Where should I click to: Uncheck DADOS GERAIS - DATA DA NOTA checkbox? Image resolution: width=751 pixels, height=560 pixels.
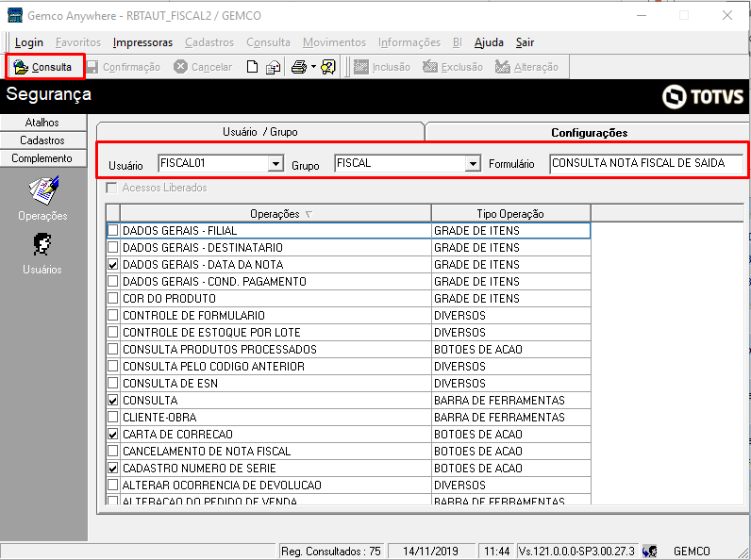tap(112, 265)
